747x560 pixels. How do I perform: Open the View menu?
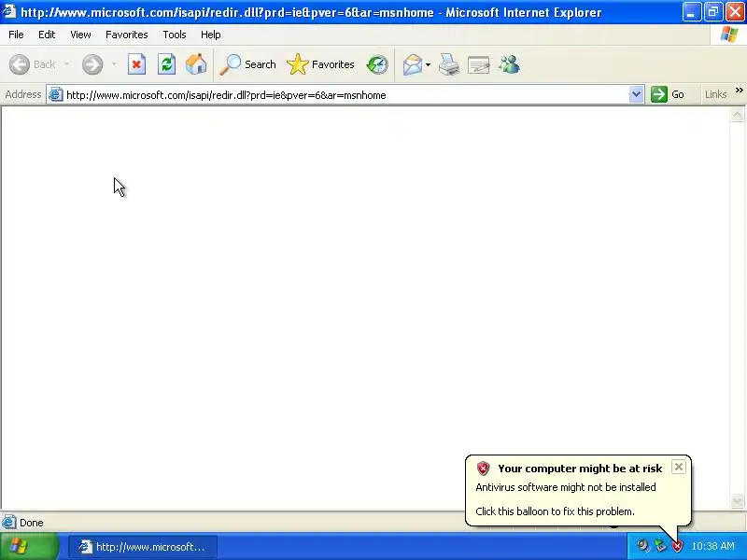pos(80,35)
